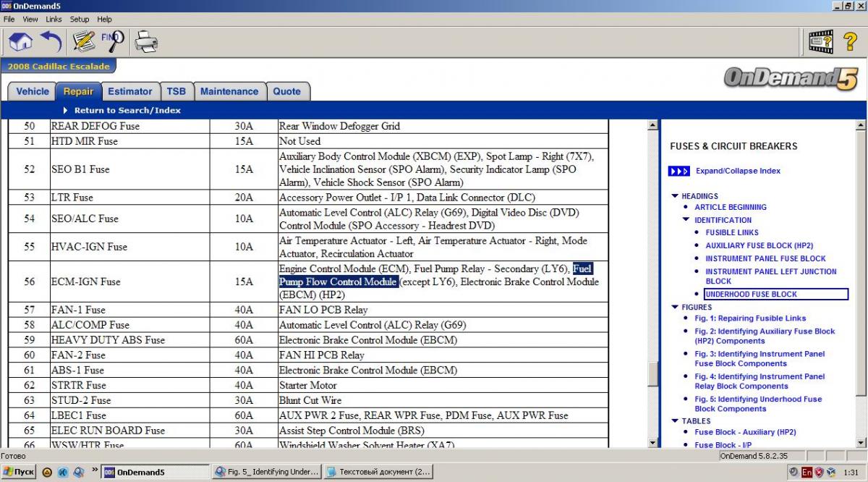The height and width of the screenshot is (482, 868).
Task: Open Fig. 3 Instrument Panel Fuse Block
Action: (759, 359)
